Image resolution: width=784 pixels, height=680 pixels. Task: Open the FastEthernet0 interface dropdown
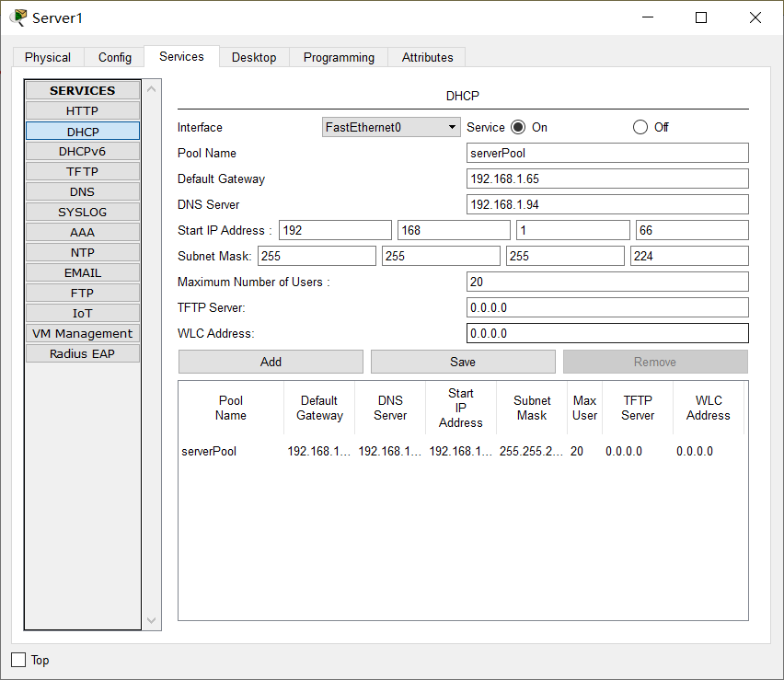tap(391, 127)
